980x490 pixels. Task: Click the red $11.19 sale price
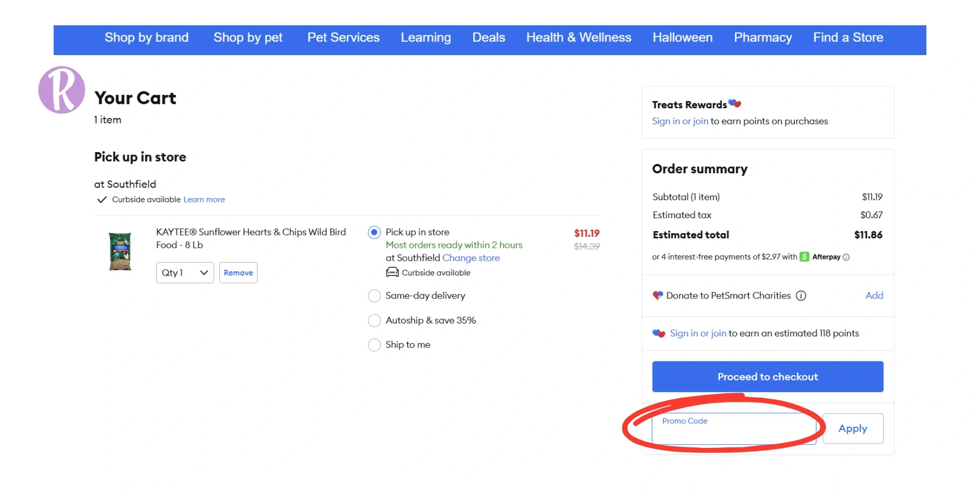pyautogui.click(x=587, y=233)
